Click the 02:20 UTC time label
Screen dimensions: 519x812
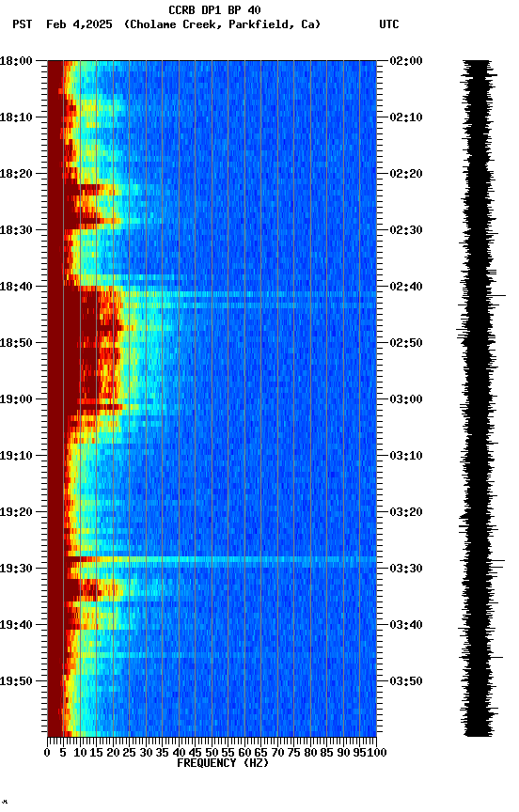click(x=406, y=174)
